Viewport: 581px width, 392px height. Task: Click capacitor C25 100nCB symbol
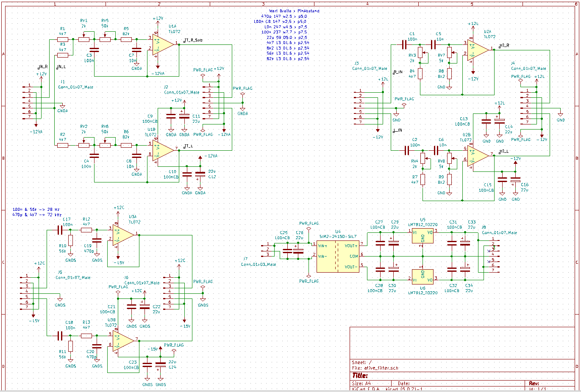[x=288, y=251]
